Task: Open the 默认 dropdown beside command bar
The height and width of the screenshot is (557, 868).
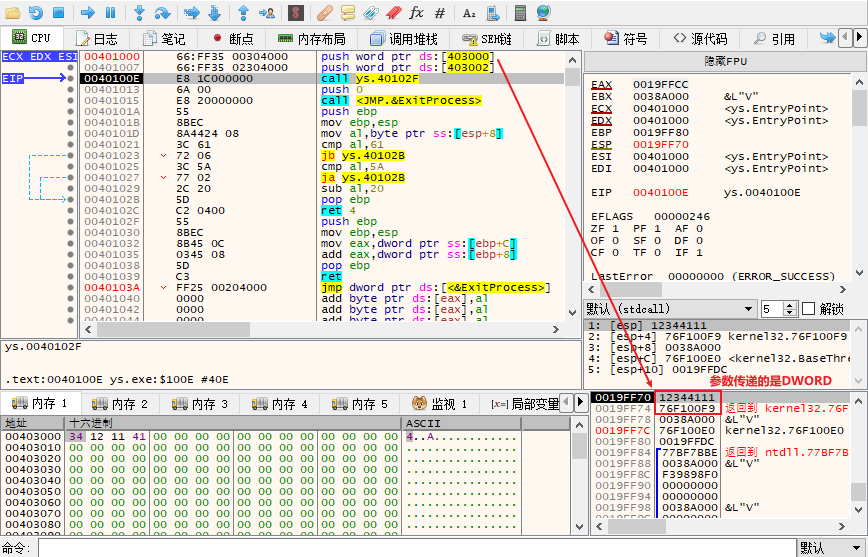Action: tap(832, 548)
